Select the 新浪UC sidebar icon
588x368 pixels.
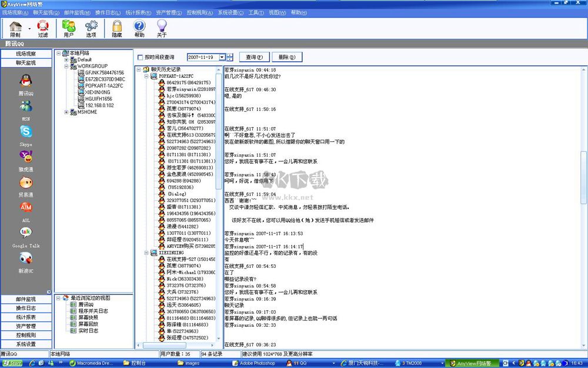coord(26,261)
